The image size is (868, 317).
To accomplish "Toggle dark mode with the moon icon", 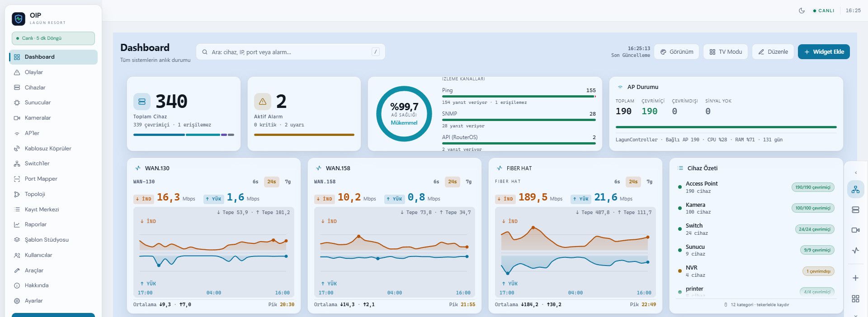I will pos(802,10).
